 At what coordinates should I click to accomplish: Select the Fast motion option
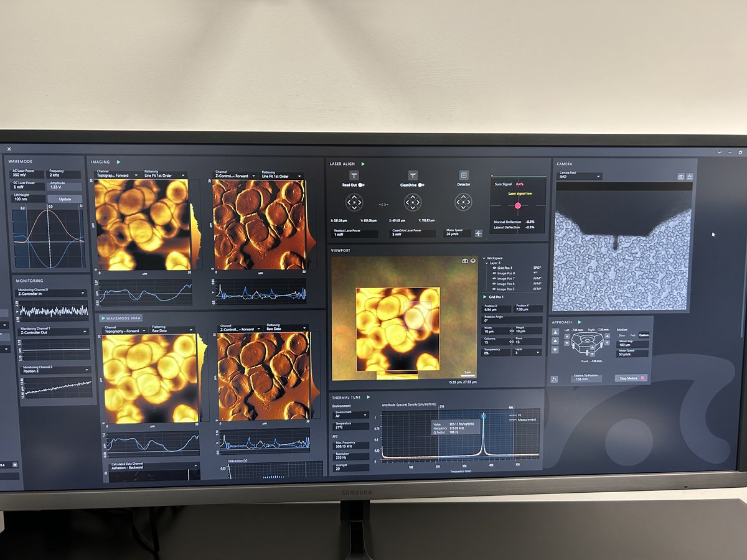[x=632, y=335]
